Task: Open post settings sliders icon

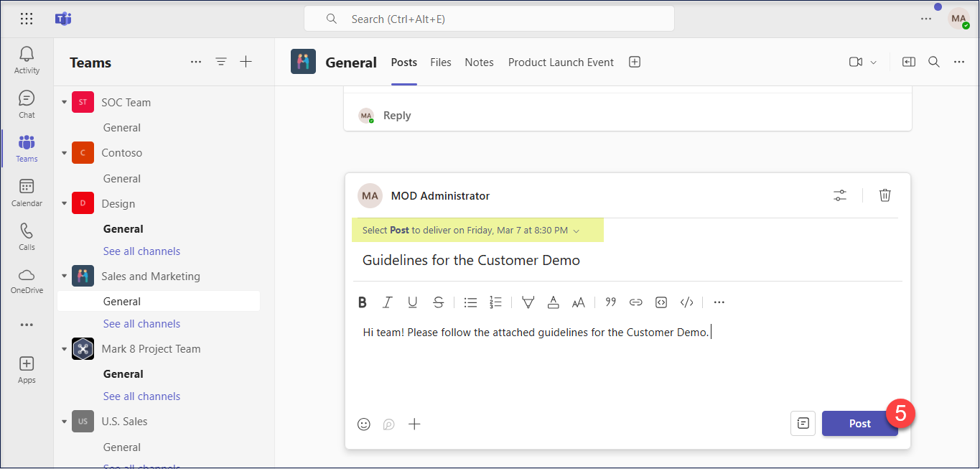Action: pyautogui.click(x=840, y=195)
